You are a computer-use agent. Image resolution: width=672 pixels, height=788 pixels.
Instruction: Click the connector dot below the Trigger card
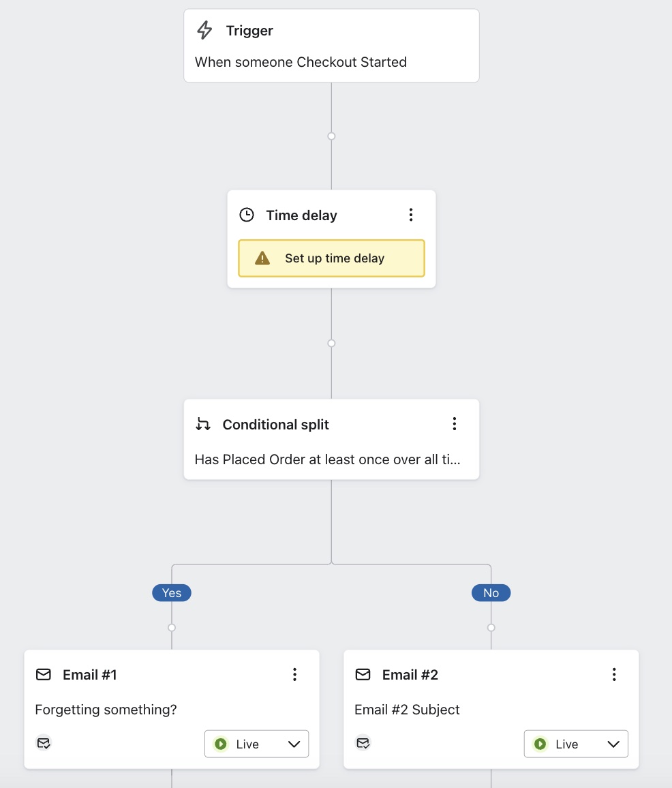pyautogui.click(x=331, y=136)
